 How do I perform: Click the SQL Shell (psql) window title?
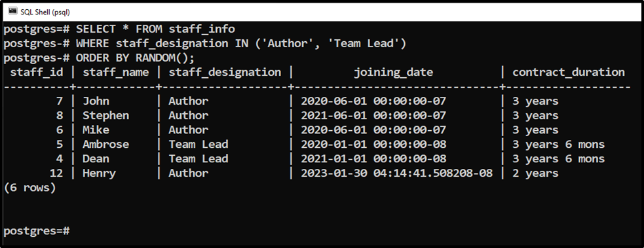point(45,12)
